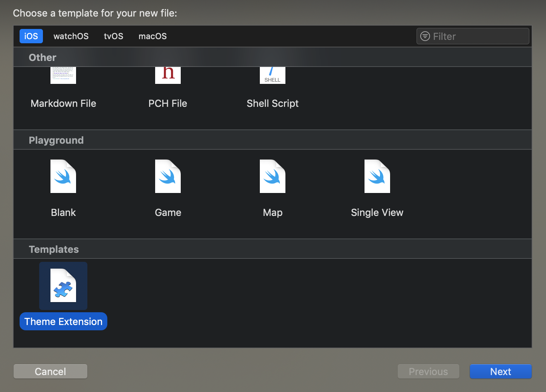Click the PCH File label
This screenshot has height=392, width=546.
pos(168,103)
